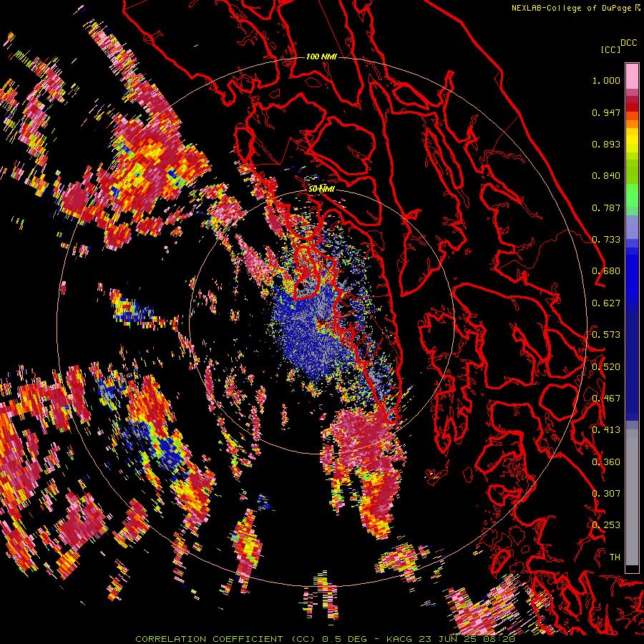Click the 0.573 scale value
This screenshot has height=644, width=644.
606,335
